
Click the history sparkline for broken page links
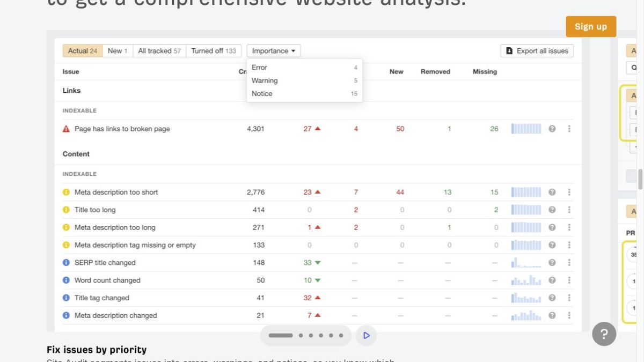click(x=526, y=129)
